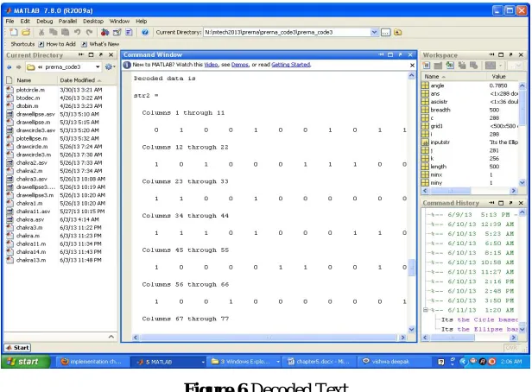Cut selection using the scissors icon

pyautogui.click(x=41, y=32)
